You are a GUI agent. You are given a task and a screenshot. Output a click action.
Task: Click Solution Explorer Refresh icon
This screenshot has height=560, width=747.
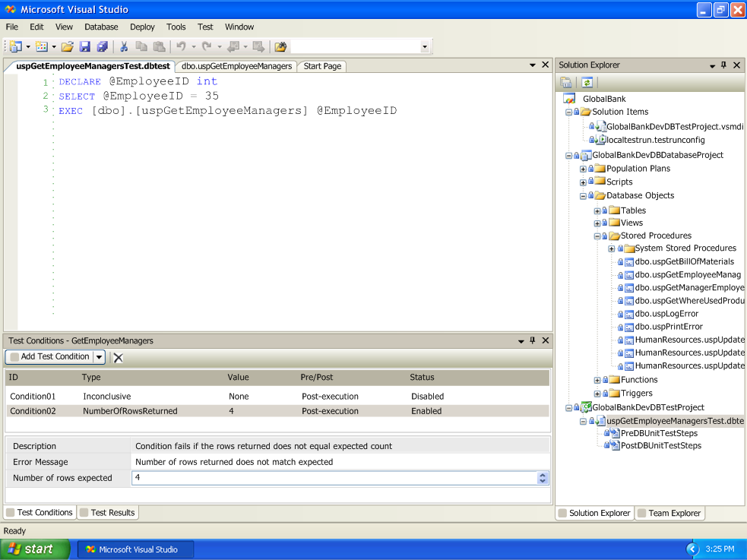click(587, 83)
